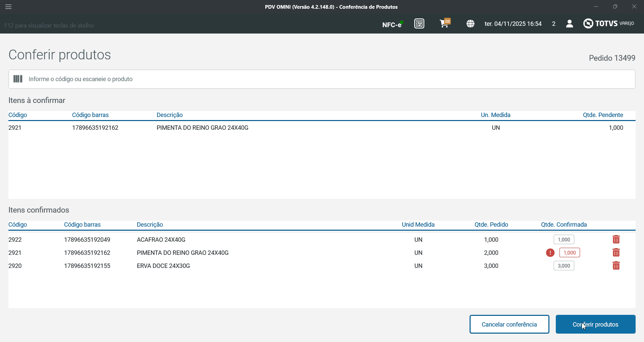Click Qtde. Confirmada column header
The height and width of the screenshot is (342, 644).
[x=564, y=225]
